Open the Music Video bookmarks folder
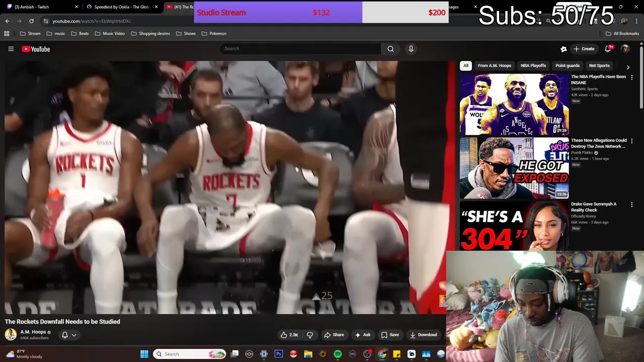This screenshot has width=644, height=362. (x=110, y=34)
